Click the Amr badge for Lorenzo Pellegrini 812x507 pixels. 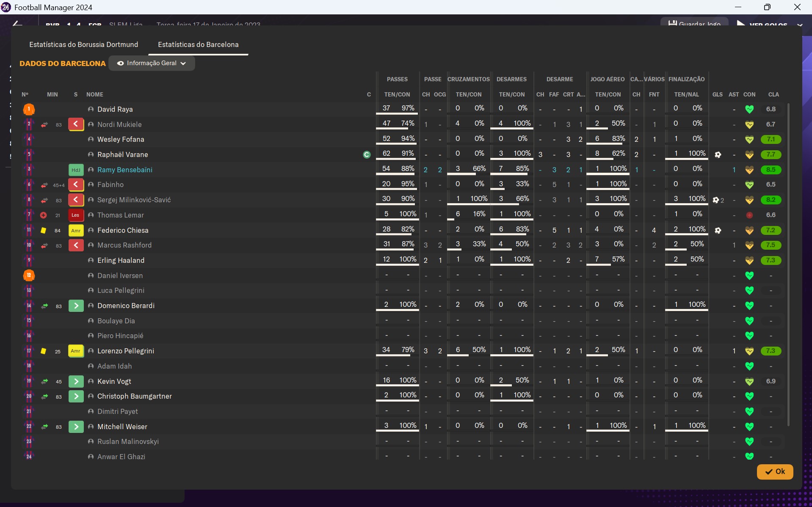pyautogui.click(x=76, y=351)
